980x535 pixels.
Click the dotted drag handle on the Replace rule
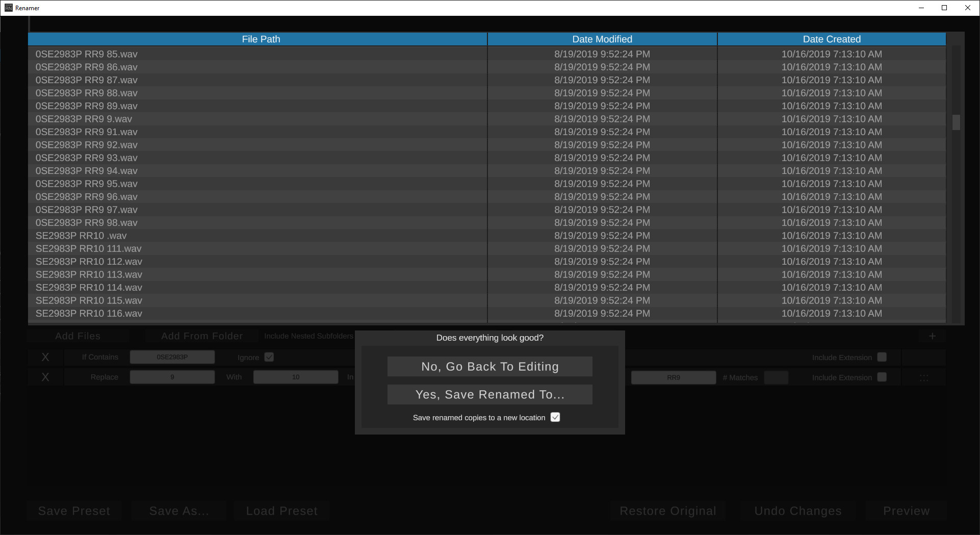(924, 377)
